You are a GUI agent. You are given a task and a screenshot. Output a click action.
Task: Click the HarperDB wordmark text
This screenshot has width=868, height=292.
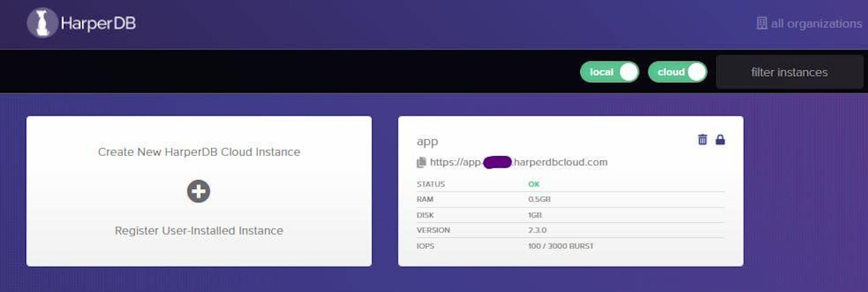tap(98, 23)
